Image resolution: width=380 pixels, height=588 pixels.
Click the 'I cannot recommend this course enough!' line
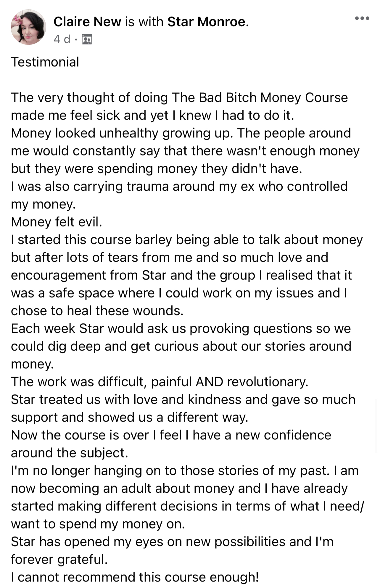[x=135, y=577]
